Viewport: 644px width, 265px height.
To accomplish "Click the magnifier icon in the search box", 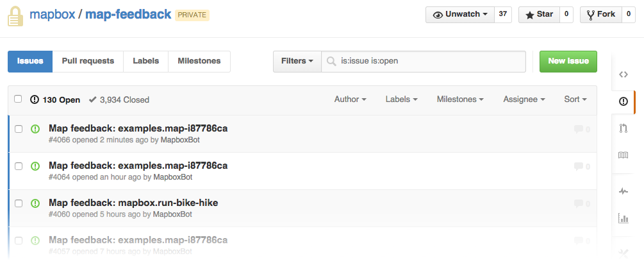I will [x=331, y=62].
